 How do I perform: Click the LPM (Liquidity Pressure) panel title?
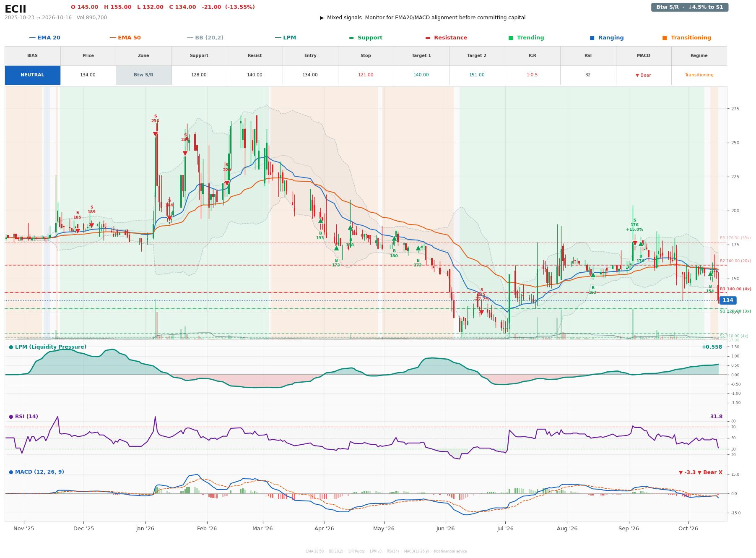(x=48, y=347)
